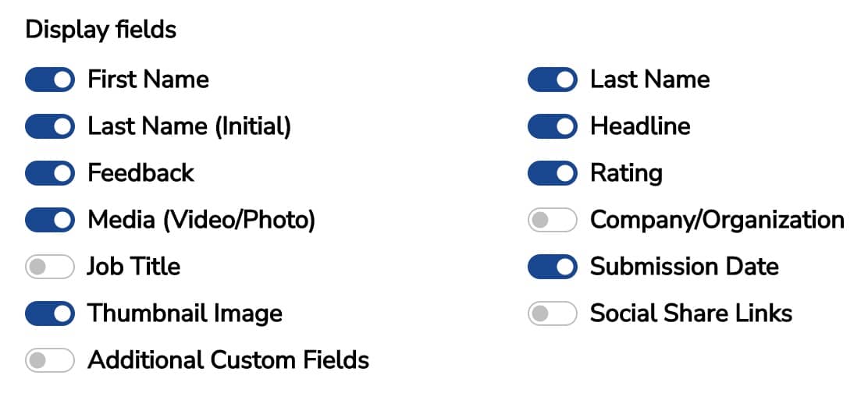
Task: Disable the Feedback display toggle
Action: [50, 173]
